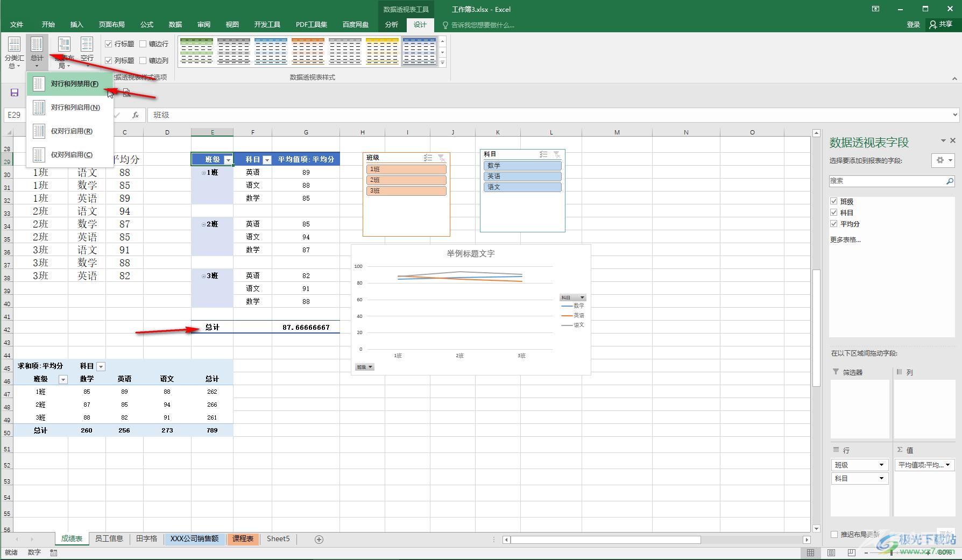Select 1班 in the 班级 slicer
The image size is (962, 560).
point(406,169)
